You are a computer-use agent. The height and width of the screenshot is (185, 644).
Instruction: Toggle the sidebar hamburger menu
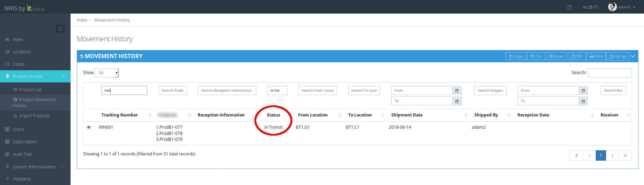(60, 29)
